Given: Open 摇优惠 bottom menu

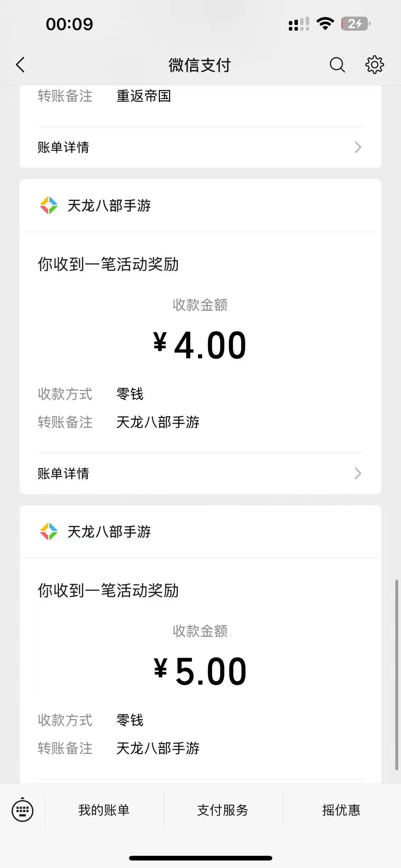Looking at the screenshot, I should point(341,810).
